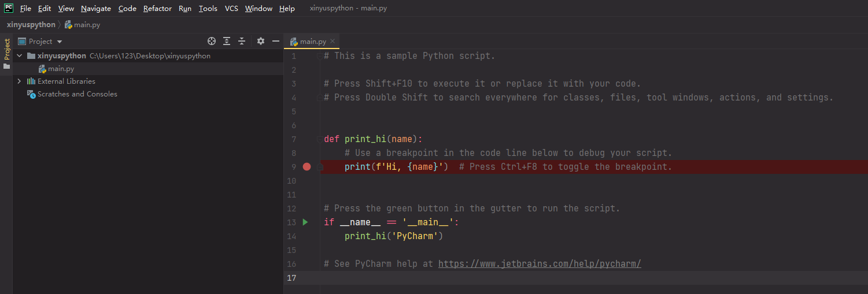Click the folder icon below the Project stripe
868x294 pixels.
[x=6, y=66]
